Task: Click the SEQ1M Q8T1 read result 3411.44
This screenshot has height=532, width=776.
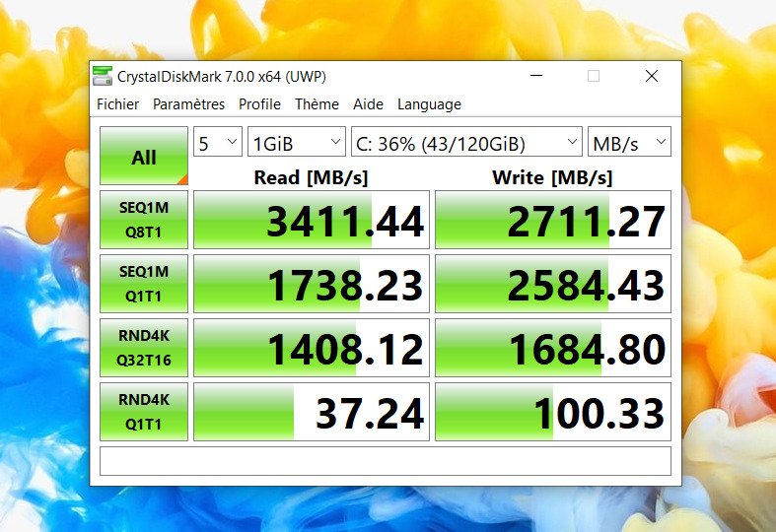Action: point(312,220)
